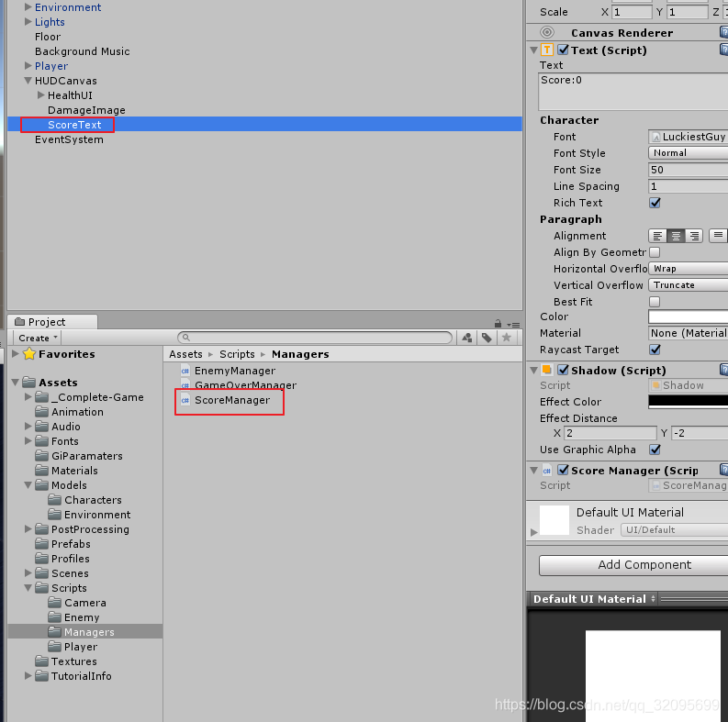Click the left text alignment icon
This screenshot has width=728, height=722.
tap(657, 236)
